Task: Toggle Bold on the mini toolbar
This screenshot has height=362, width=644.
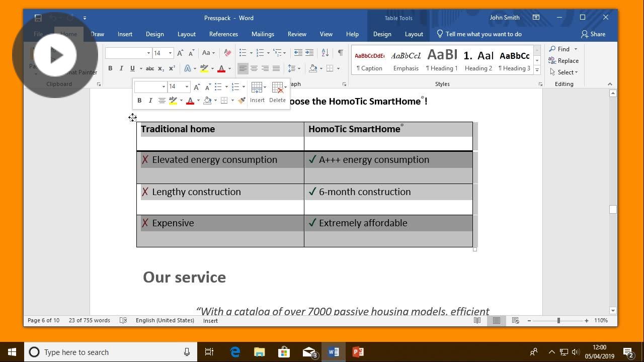Action: [x=139, y=100]
